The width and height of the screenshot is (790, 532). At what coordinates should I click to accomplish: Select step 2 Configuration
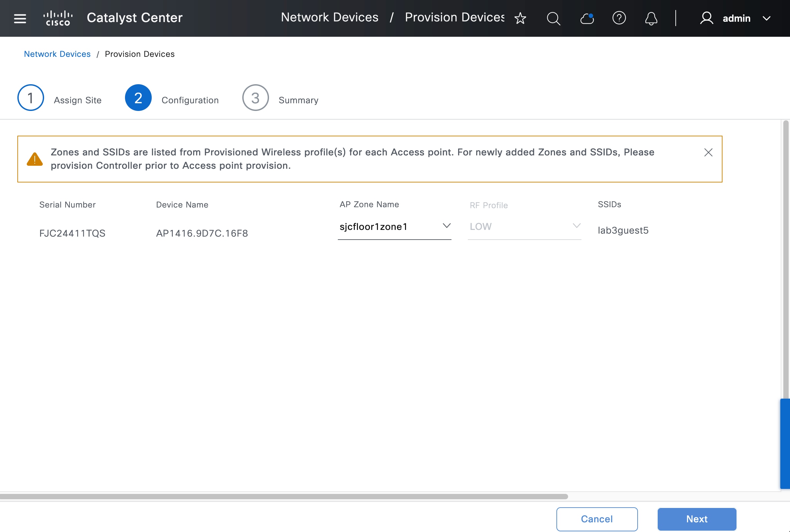click(138, 98)
